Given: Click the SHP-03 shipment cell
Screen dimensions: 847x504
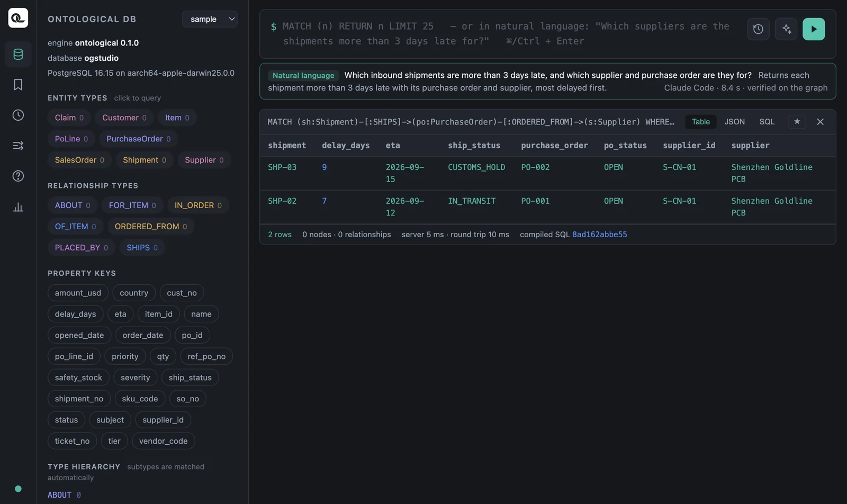Looking at the screenshot, I should click(282, 167).
